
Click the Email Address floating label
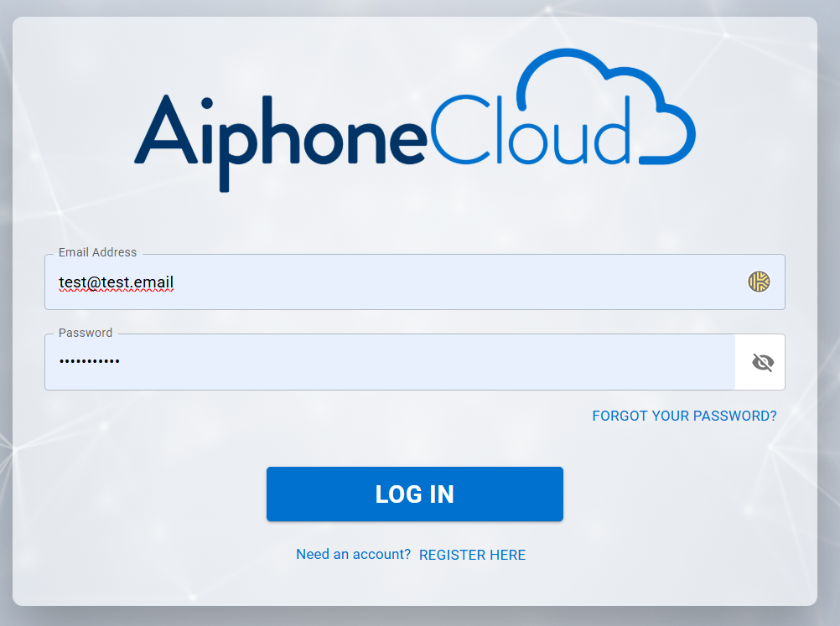tap(97, 252)
